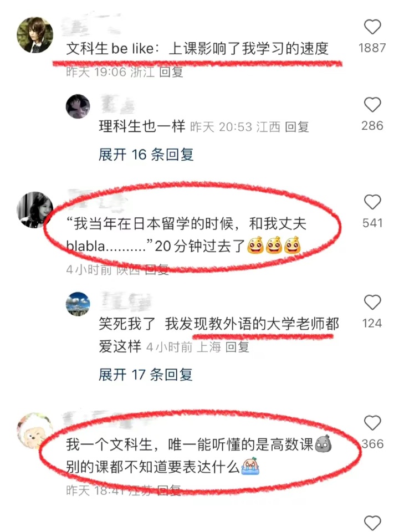The width and height of the screenshot is (399, 532).
Task: Reply to the Jiangxi 20:53 comment
Action: click(297, 127)
